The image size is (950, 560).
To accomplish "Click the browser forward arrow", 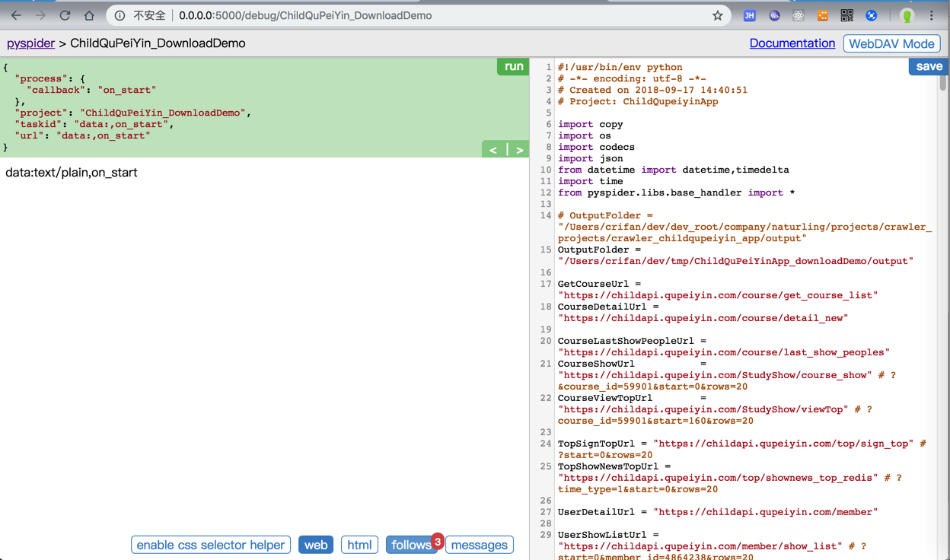I will pyautogui.click(x=40, y=15).
